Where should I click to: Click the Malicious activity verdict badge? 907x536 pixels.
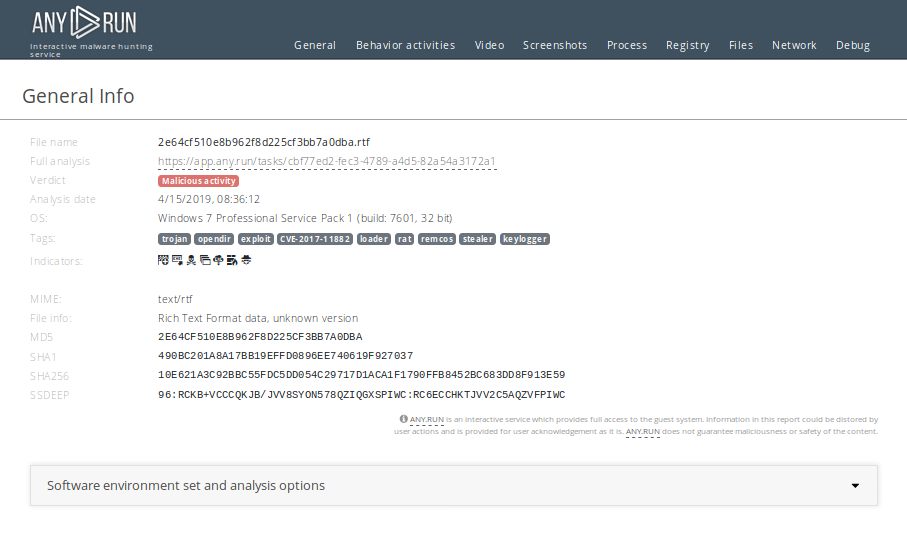pyautogui.click(x=198, y=181)
